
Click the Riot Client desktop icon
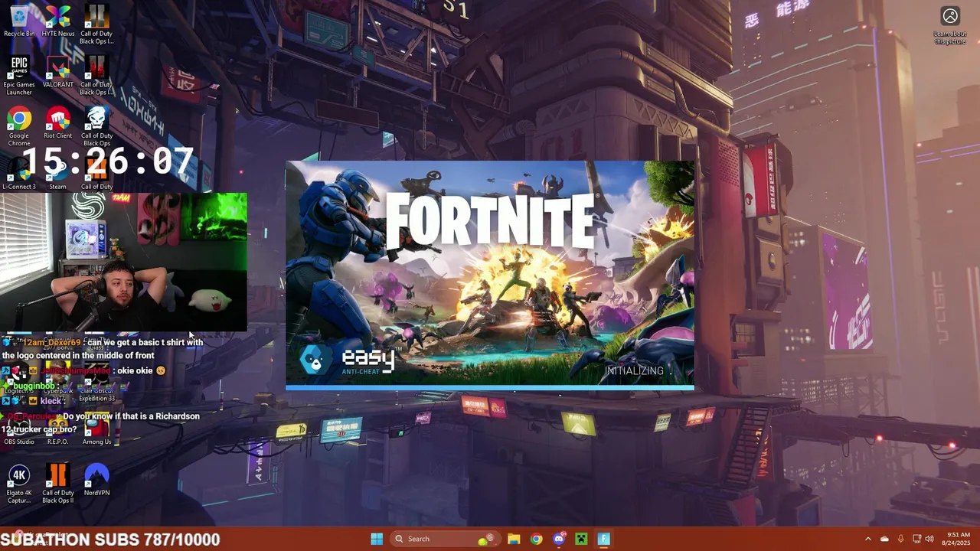coord(58,123)
